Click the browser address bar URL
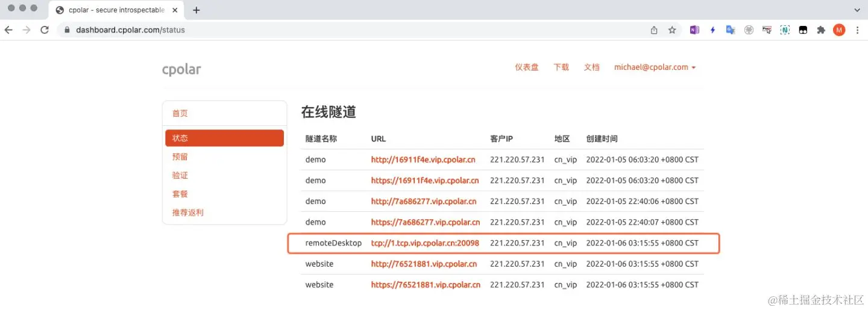 (130, 30)
